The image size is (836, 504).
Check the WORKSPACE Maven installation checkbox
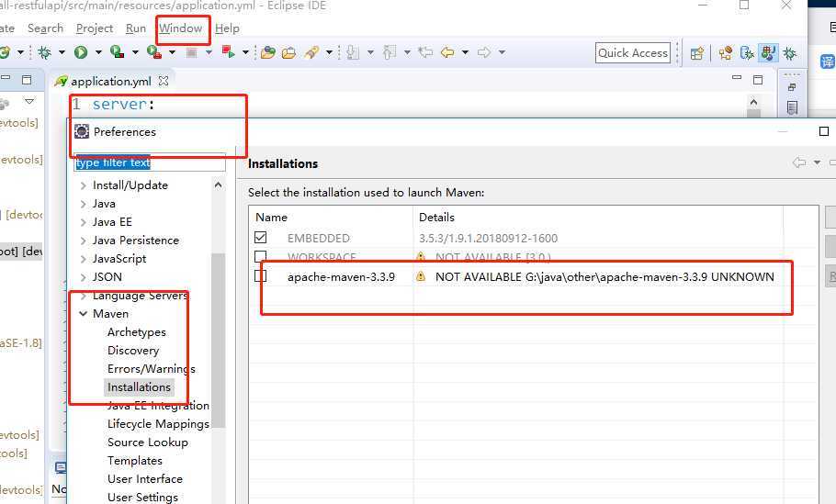pyautogui.click(x=260, y=256)
